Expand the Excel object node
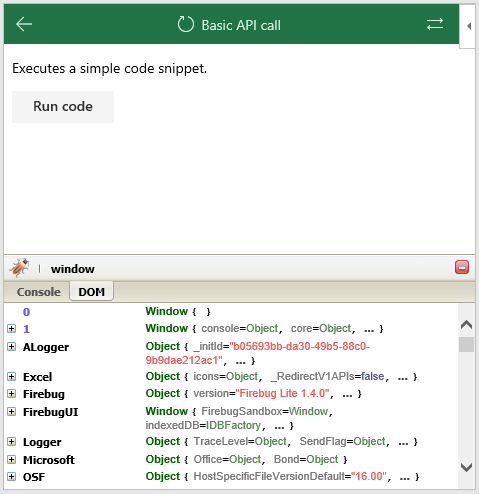Image resolution: width=479 pixels, height=494 pixels. (x=11, y=377)
